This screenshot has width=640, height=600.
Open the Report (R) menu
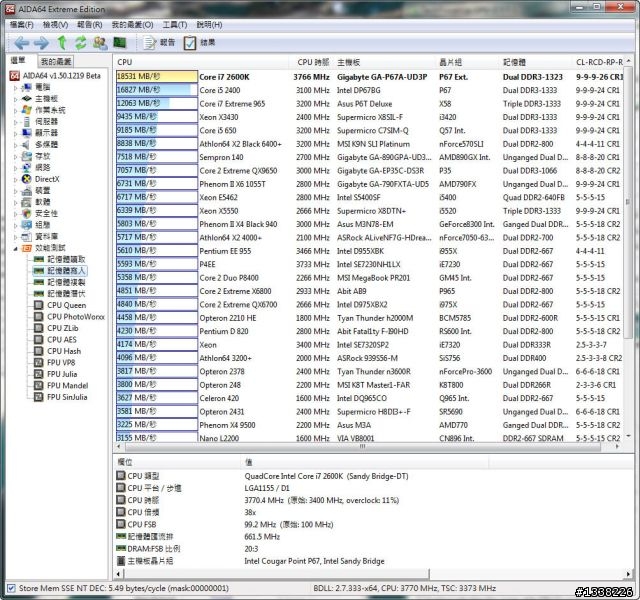[89, 25]
